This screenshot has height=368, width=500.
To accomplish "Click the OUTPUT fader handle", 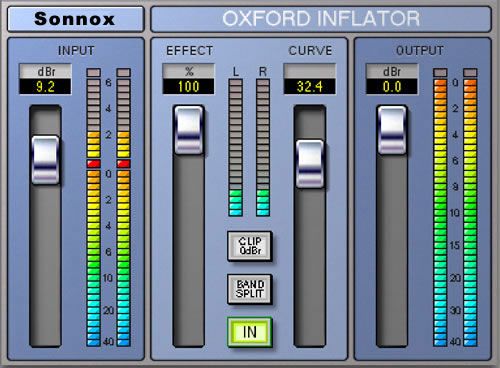I will (x=392, y=130).
